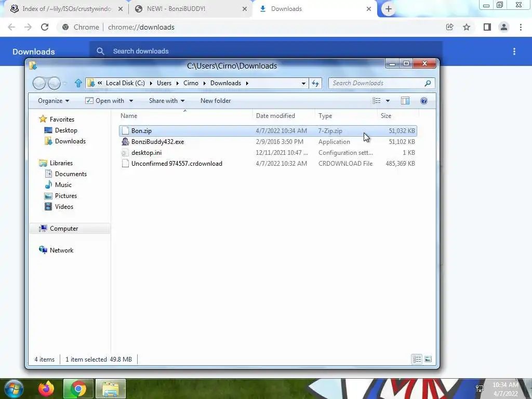
Task: Open Chrome three-dot menu
Action: tap(521, 27)
